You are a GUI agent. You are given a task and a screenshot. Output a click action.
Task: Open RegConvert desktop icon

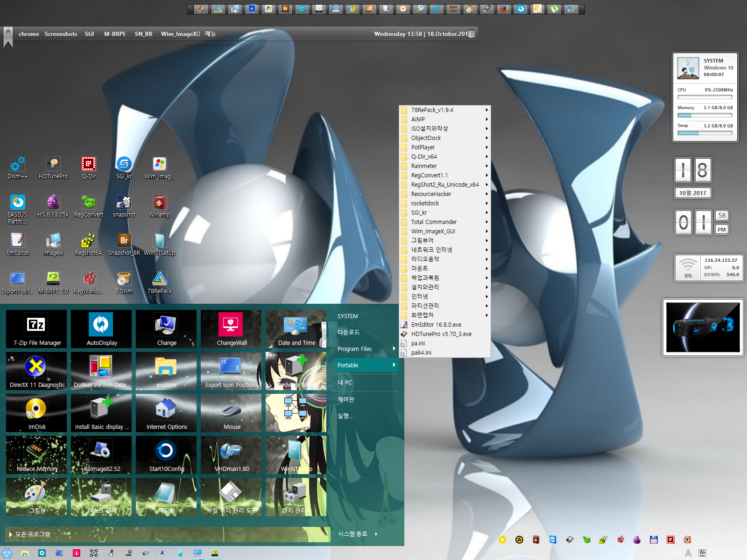tap(89, 206)
